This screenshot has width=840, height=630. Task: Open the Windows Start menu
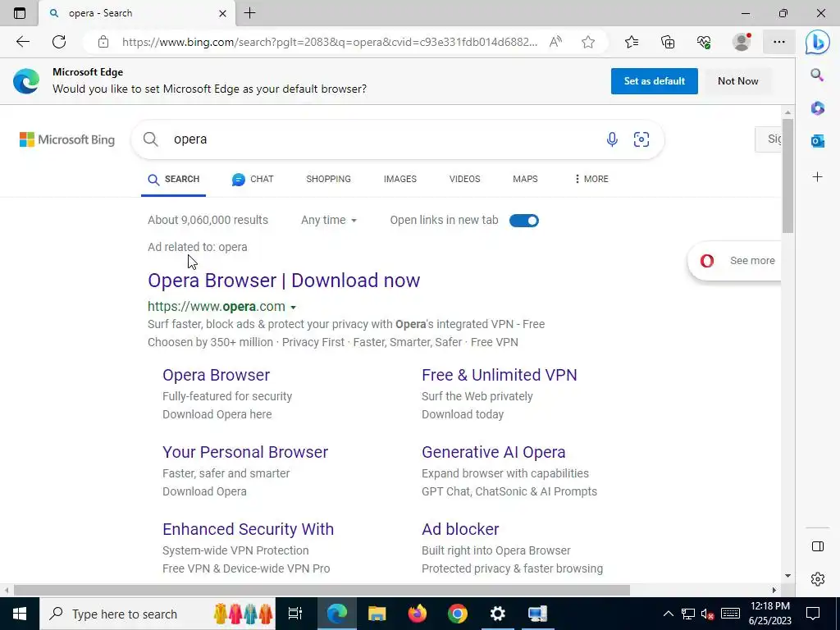[x=20, y=614]
